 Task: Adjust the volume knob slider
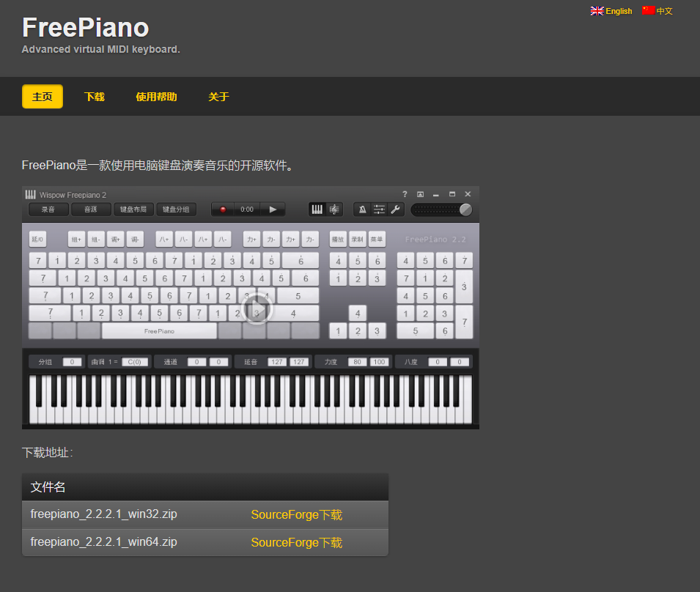click(x=465, y=210)
